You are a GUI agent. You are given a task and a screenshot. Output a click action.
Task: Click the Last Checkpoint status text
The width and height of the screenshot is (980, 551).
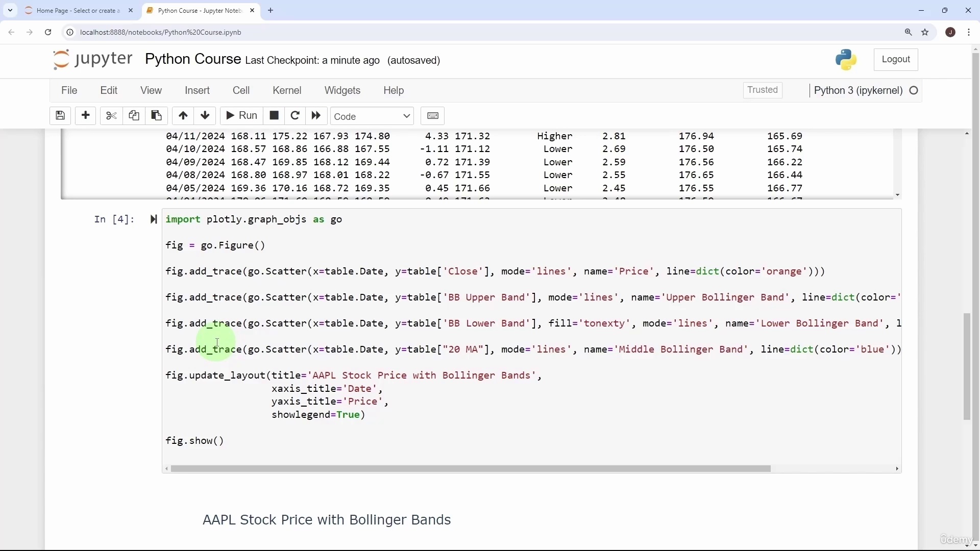point(312,61)
